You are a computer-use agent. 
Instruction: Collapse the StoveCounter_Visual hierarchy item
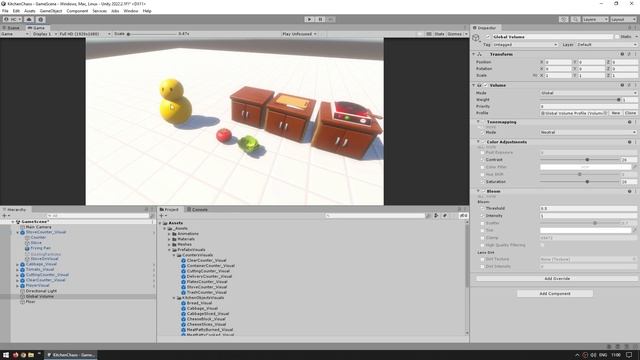click(18, 232)
